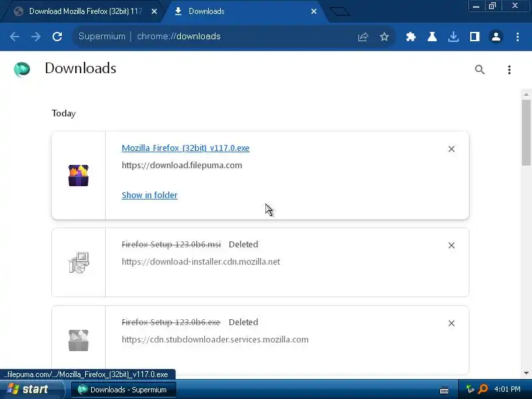Remove Firefox Setup 123.0b6.msi from list
This screenshot has height=399, width=532.
coord(452,245)
